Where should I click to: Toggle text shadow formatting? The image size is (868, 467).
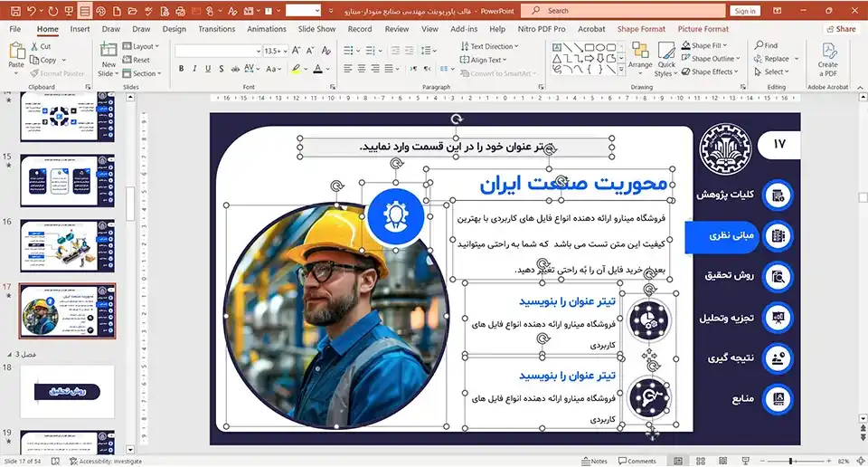click(222, 69)
